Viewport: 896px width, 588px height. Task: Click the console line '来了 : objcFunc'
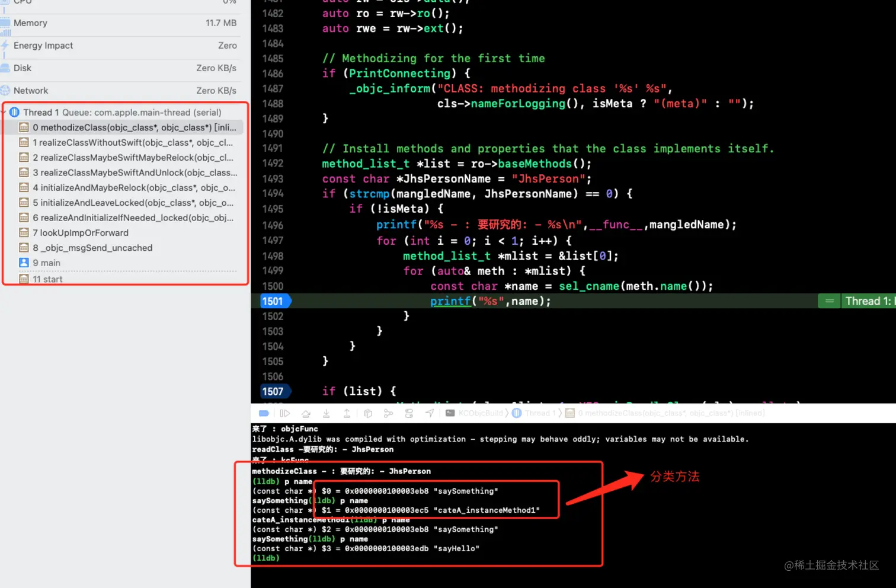285,429
